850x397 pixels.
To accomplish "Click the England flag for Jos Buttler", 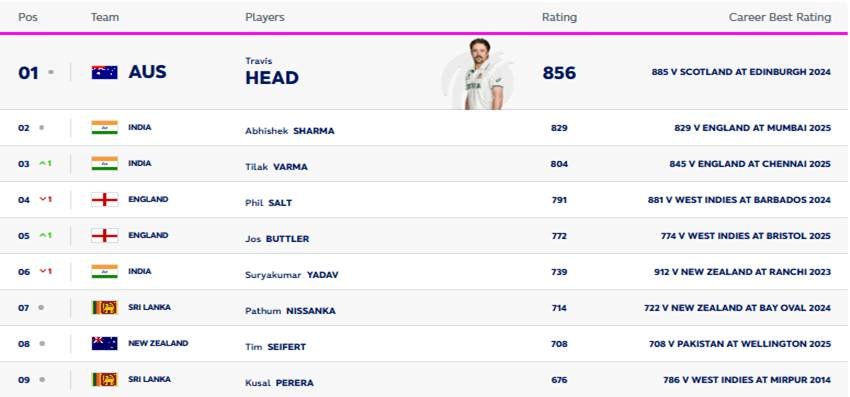I will click(105, 235).
